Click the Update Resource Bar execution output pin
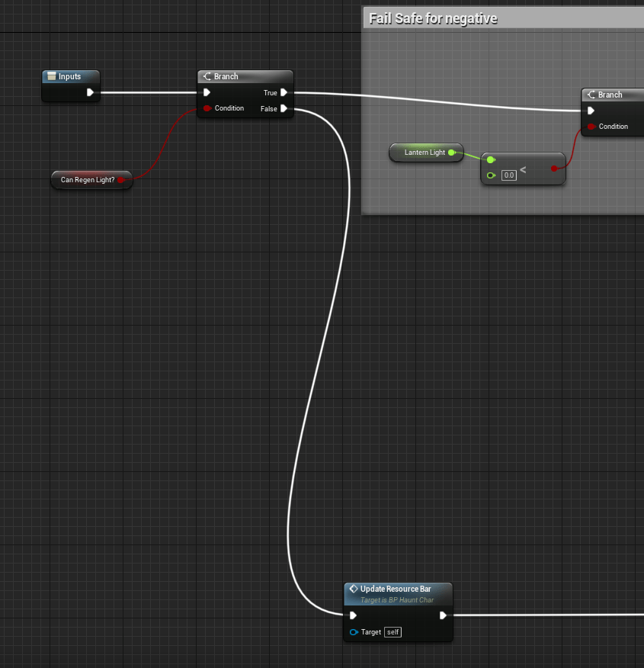 click(x=443, y=615)
